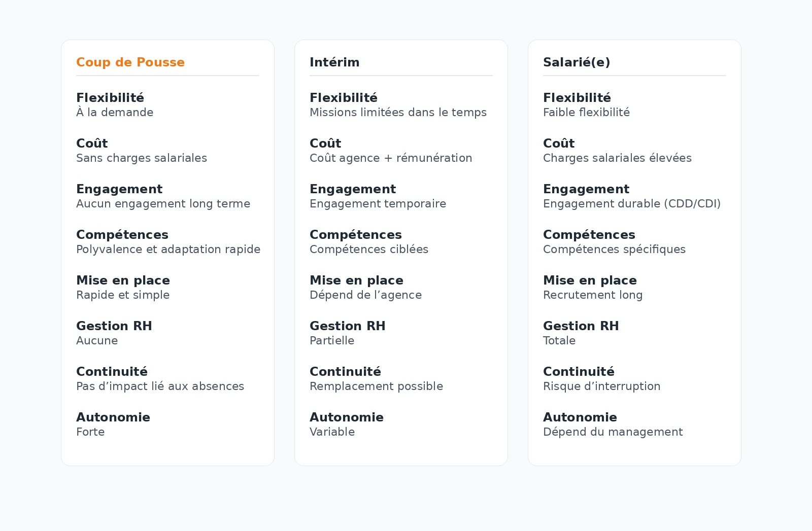The width and height of the screenshot is (812, 531).
Task: Select 'Coût agence + rémunération' text
Action: (391, 158)
